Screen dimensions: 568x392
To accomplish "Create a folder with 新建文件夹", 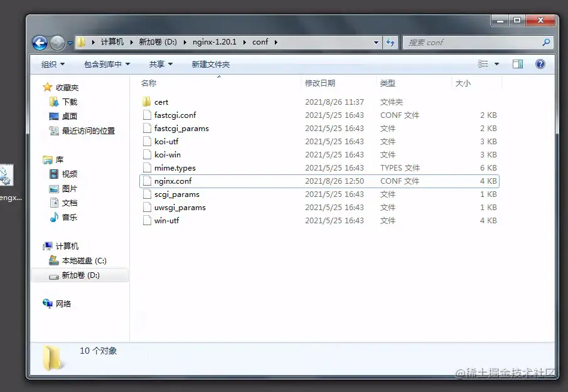I will 210,65.
